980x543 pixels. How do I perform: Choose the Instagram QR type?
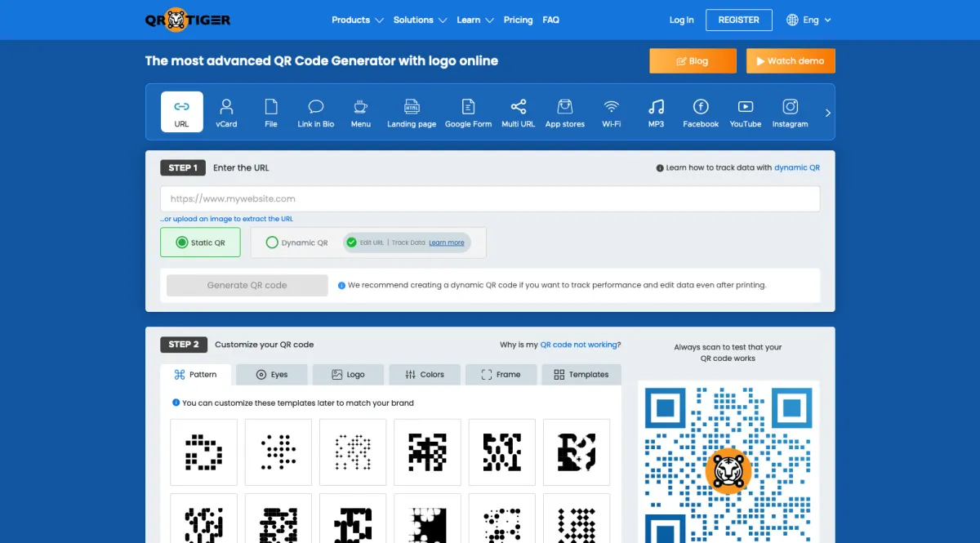point(790,112)
